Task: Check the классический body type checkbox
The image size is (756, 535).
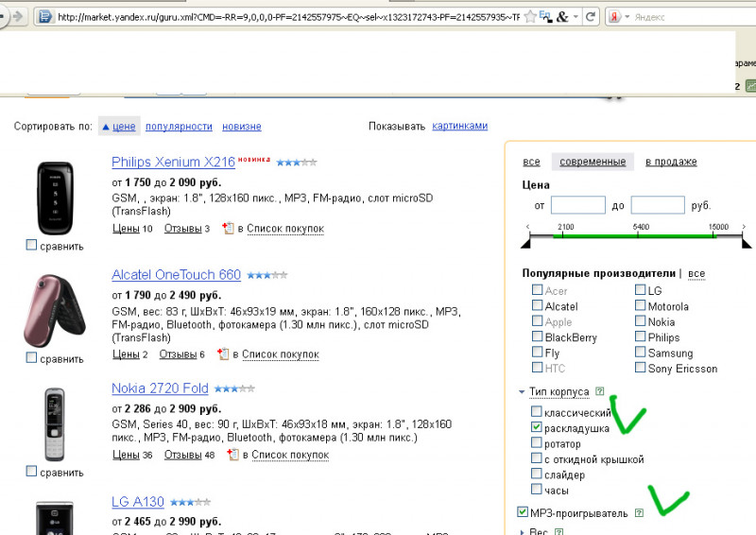Action: pos(536,411)
